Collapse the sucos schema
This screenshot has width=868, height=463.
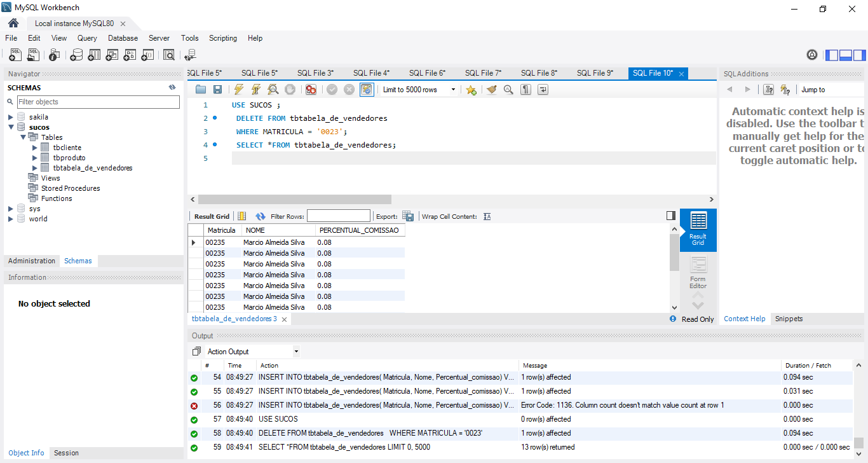tap(11, 127)
